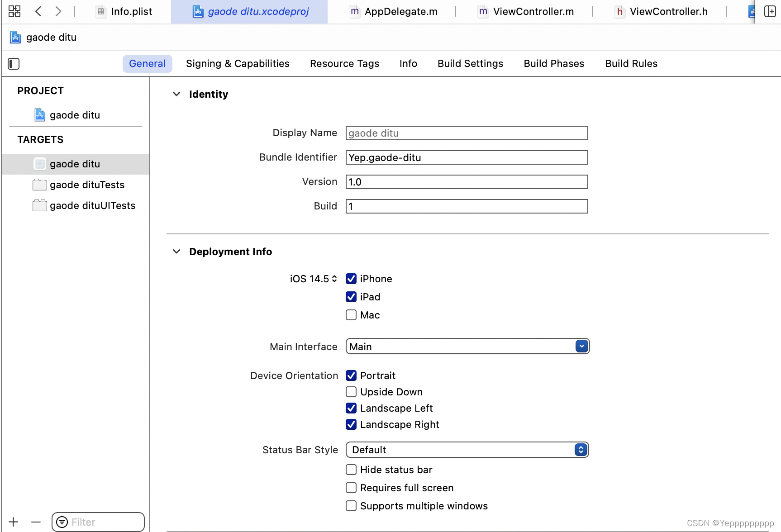Select the gaode ditu target row
Screen dimensions: 781x532
click(76, 164)
